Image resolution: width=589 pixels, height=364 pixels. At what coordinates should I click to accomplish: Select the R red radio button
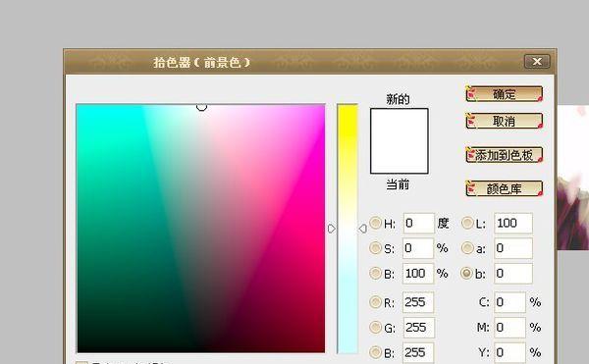(375, 302)
